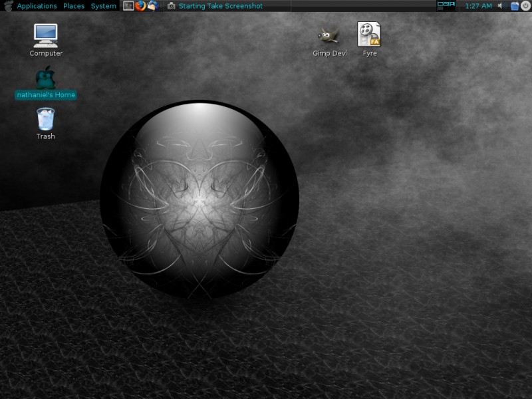Select the Trash desktop icon
Viewport: 532px width, 399px height.
[x=45, y=119]
